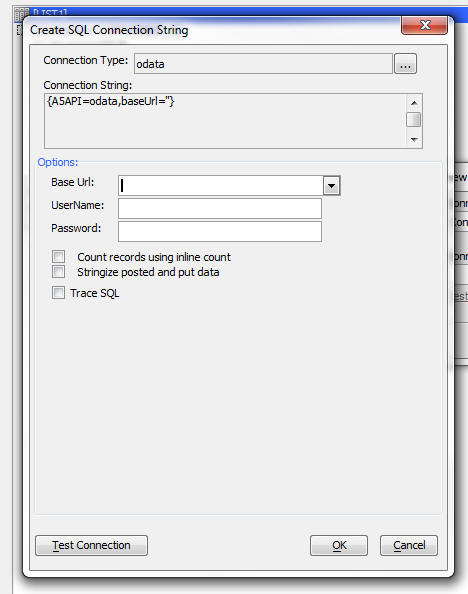This screenshot has height=594, width=468.
Task: Open the Base Url dropdown arrow
Action: point(332,186)
